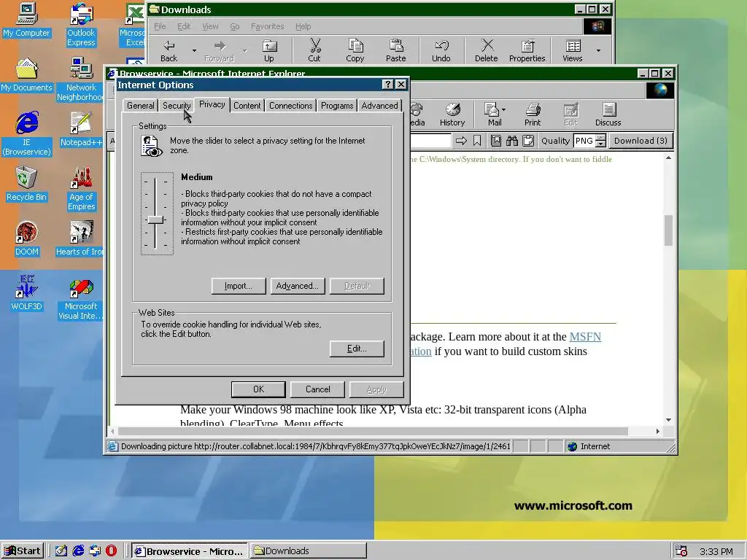Click the Advanced... privacy settings button

coord(298,286)
